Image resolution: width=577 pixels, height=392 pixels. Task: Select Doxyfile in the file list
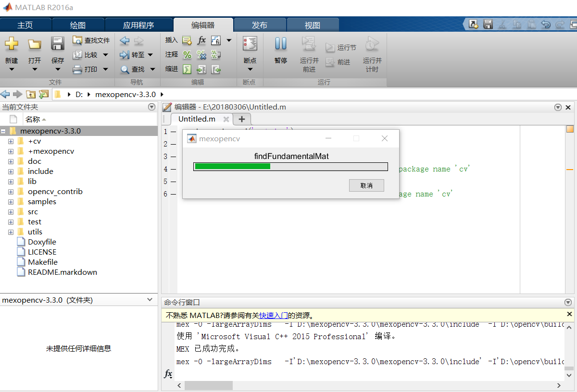42,242
